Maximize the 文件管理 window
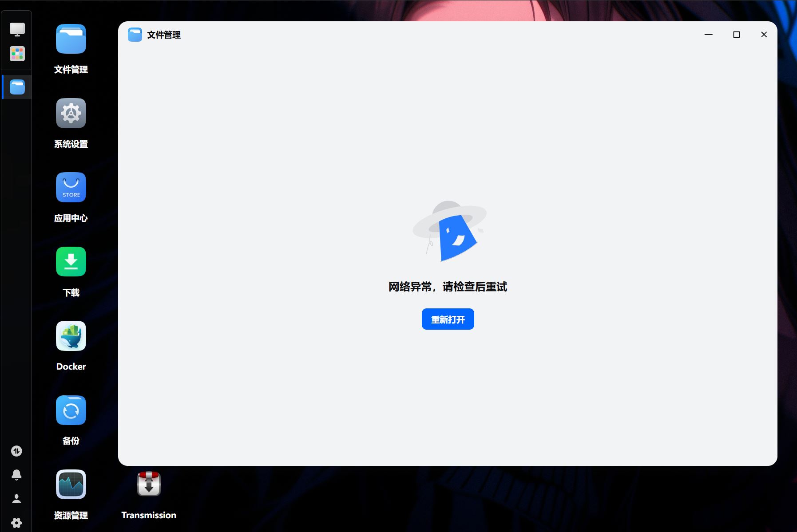 (736, 35)
